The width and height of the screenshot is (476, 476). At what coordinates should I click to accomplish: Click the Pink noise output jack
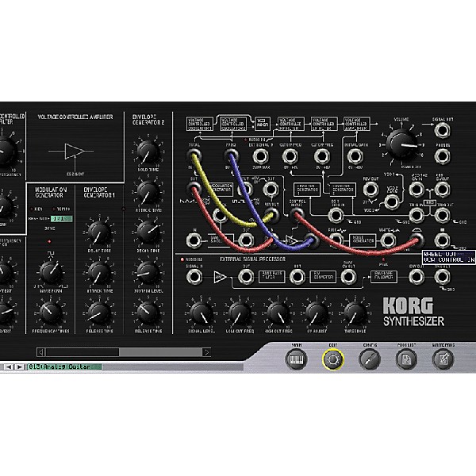(336, 240)
